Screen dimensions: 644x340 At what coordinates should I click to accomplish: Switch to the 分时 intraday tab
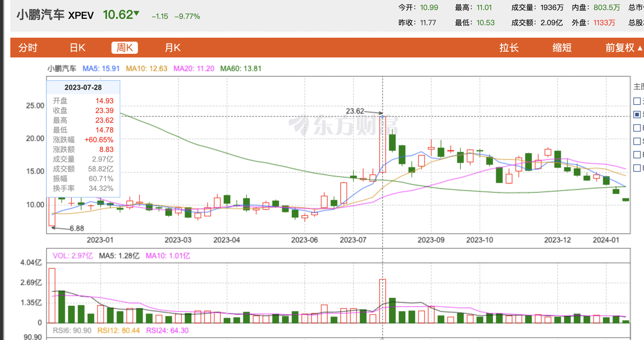click(28, 48)
